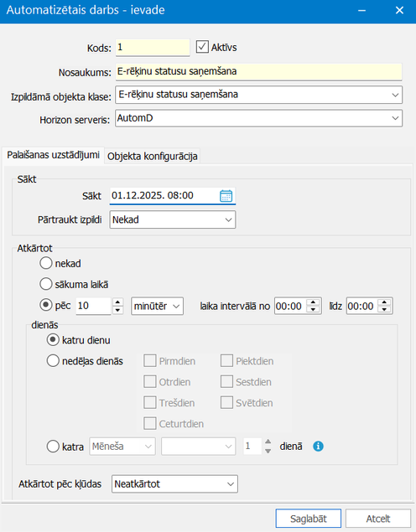This screenshot has width=416, height=532.
Task: Click the month day number field
Action: coord(252,447)
